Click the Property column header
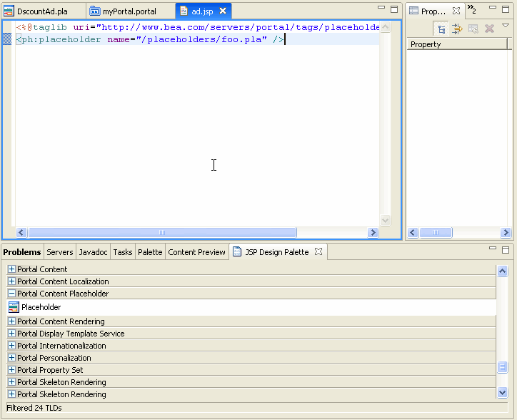Screen dimensions: 517x420 [x=457, y=44]
